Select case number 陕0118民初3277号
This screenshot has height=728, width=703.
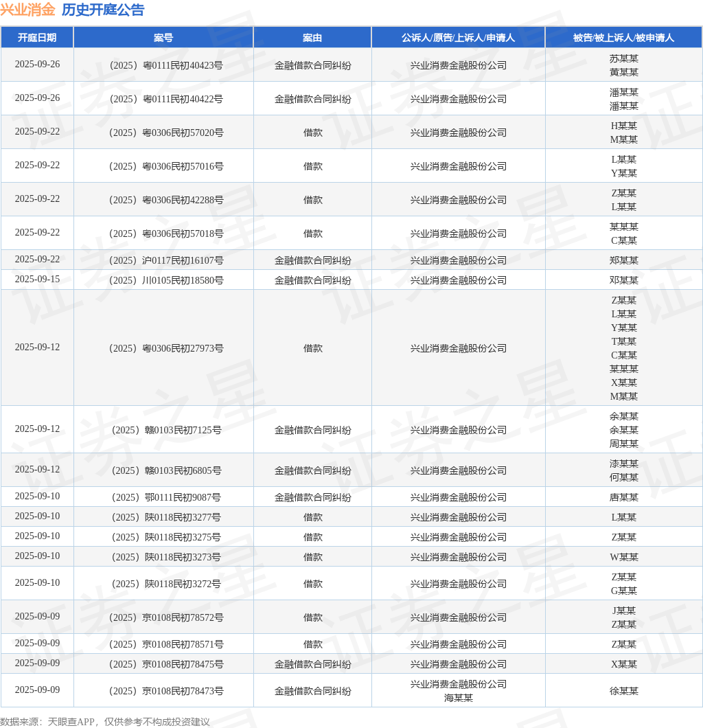pyautogui.click(x=166, y=517)
